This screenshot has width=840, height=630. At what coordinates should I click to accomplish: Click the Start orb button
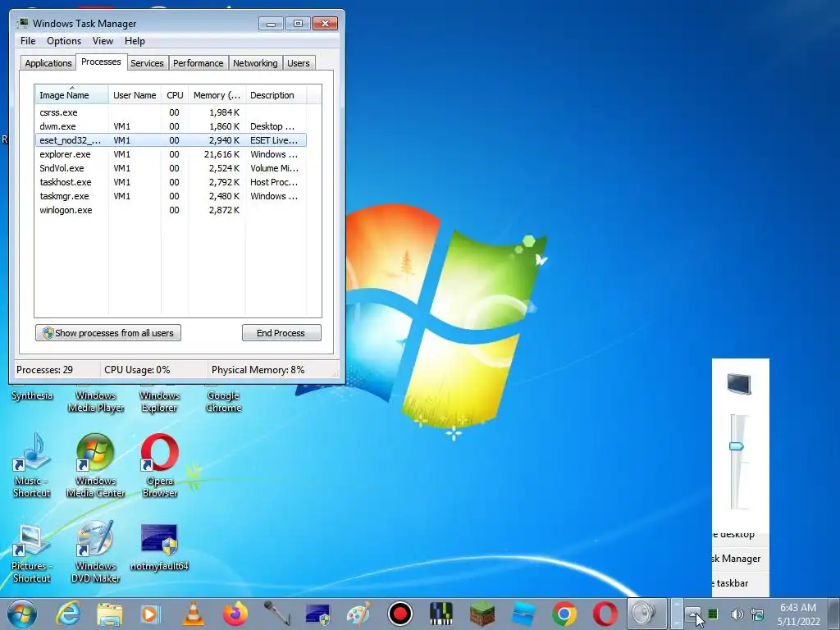coord(22,614)
